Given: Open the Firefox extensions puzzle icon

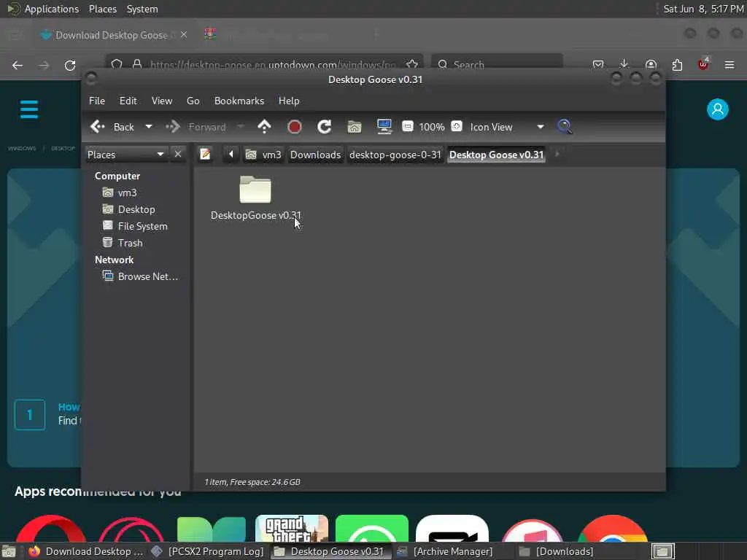Looking at the screenshot, I should click(x=677, y=65).
